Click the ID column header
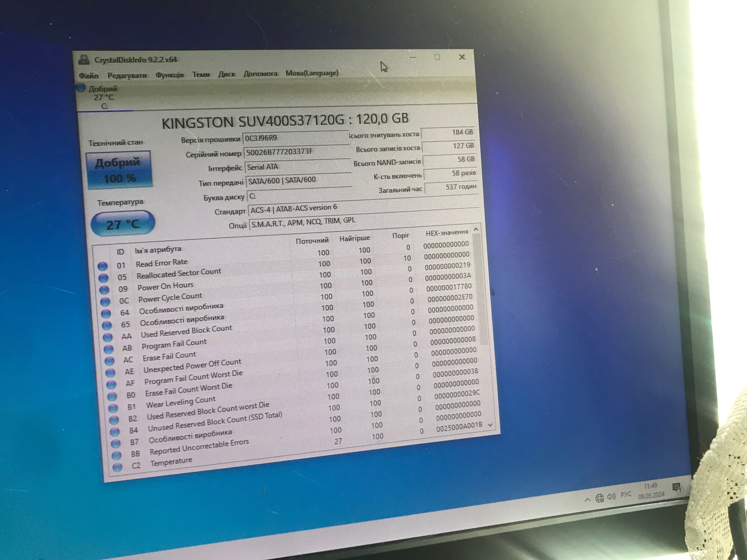The image size is (747, 560). pyautogui.click(x=120, y=252)
